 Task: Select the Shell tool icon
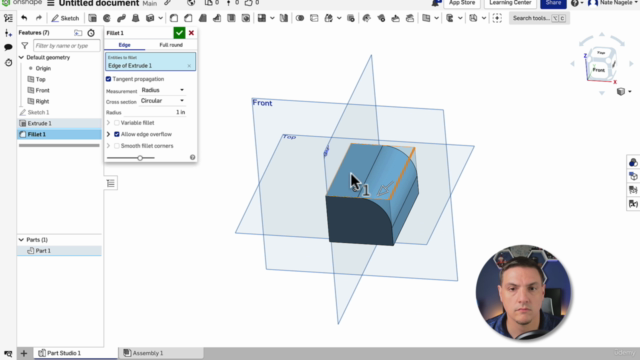231,18
